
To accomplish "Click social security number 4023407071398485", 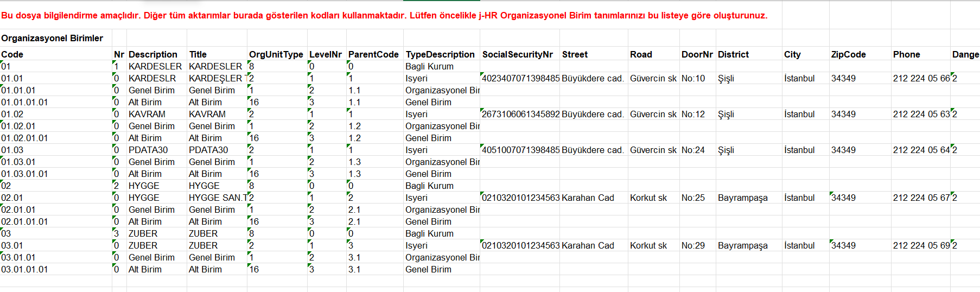I will 520,78.
